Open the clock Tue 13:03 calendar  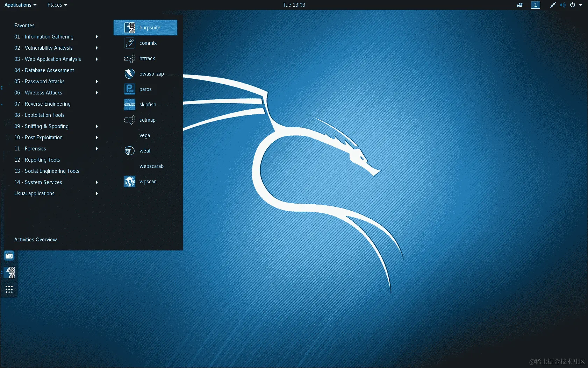294,5
